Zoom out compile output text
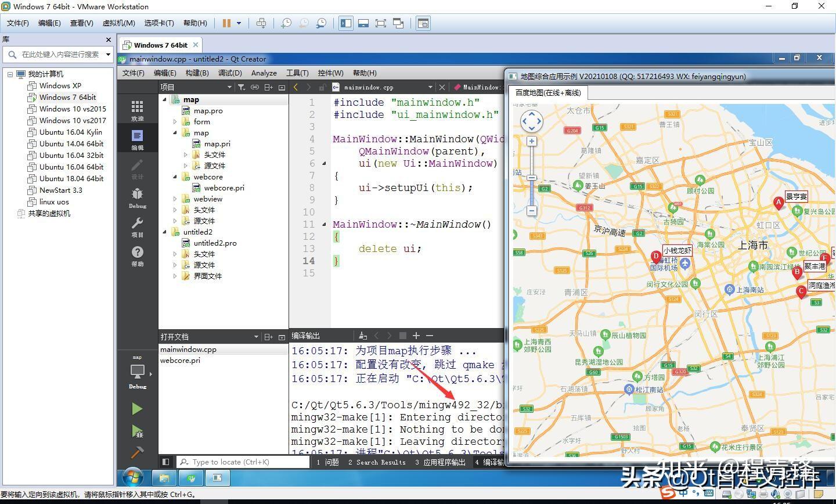Image resolution: width=836 pixels, height=504 pixels. coord(430,336)
